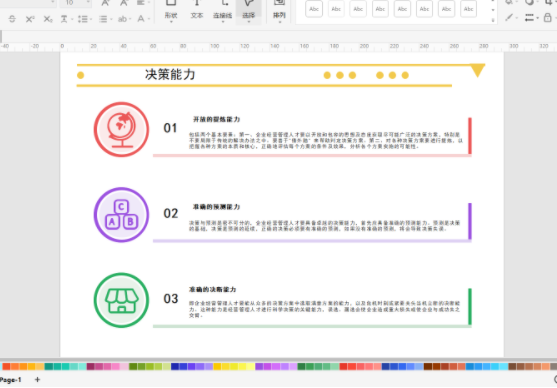This screenshot has width=557, height=388.
Task: Expand the 选择 select dropdown arrow
Action: 249,22
